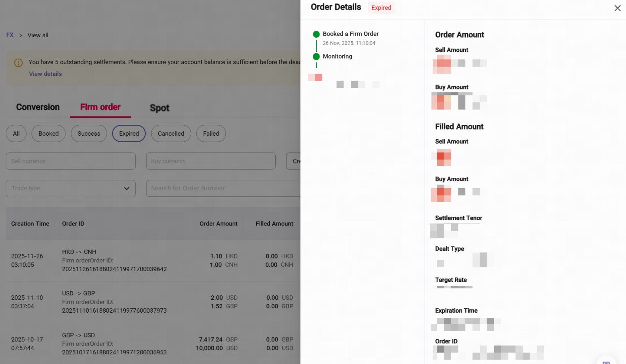
Task: Toggle the Expired filter chip
Action: 129,134
